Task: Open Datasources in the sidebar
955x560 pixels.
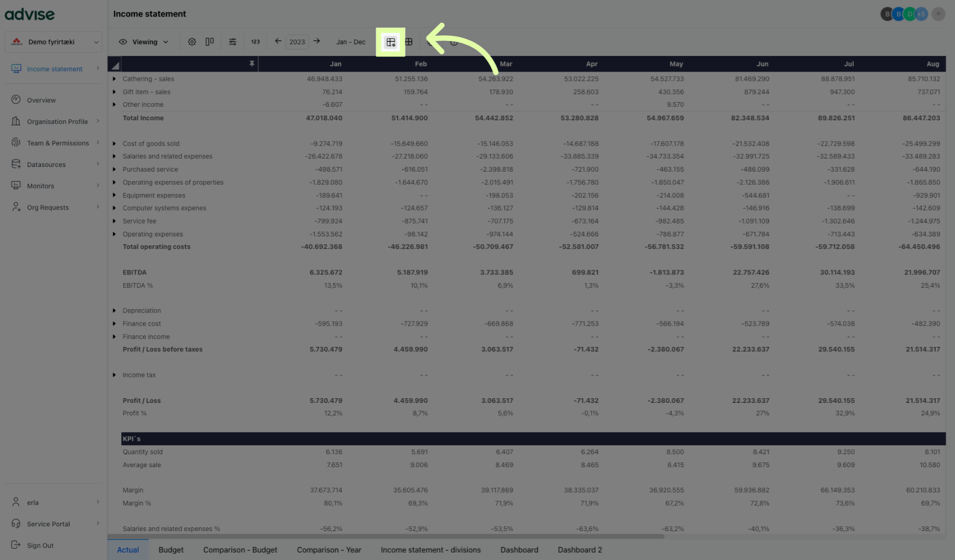Action: point(46,164)
